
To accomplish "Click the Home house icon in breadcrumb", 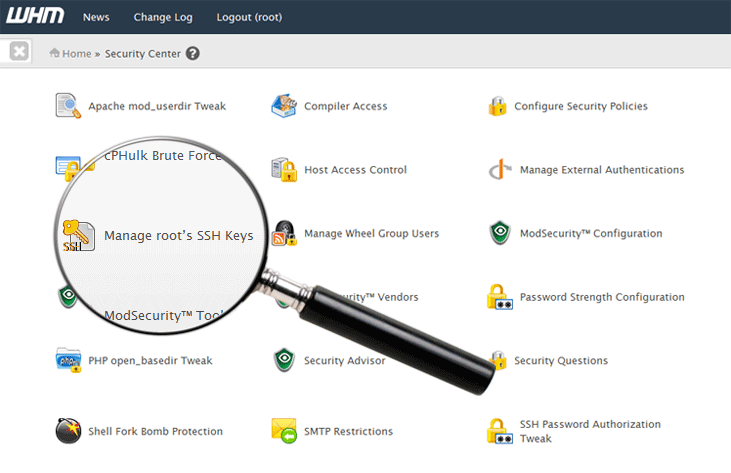I will 55,53.
